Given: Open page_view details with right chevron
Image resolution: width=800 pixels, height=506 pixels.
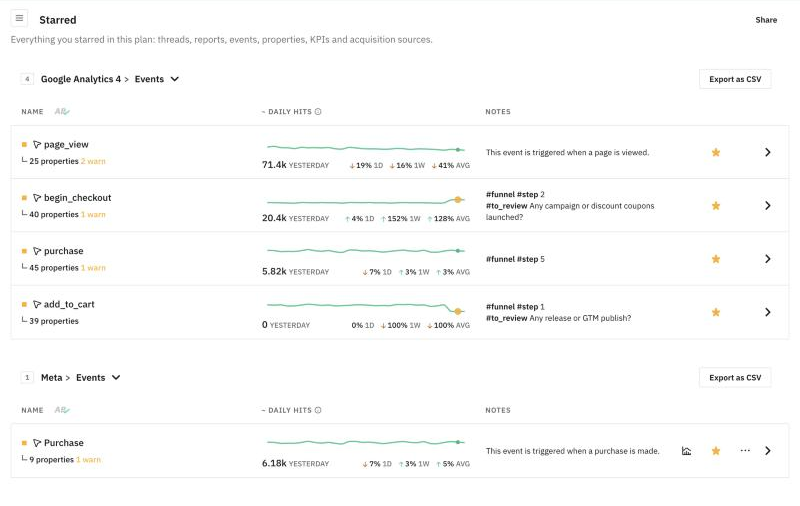Looking at the screenshot, I should pyautogui.click(x=767, y=152).
